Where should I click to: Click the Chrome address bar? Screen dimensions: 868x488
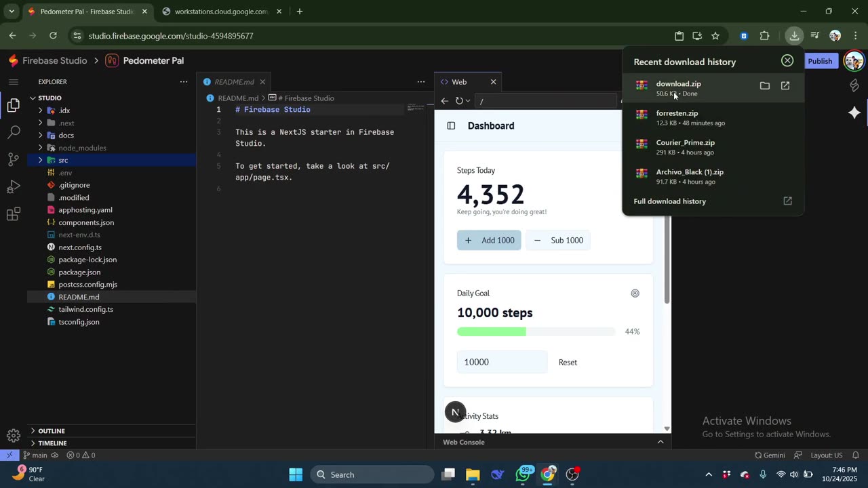(x=370, y=36)
